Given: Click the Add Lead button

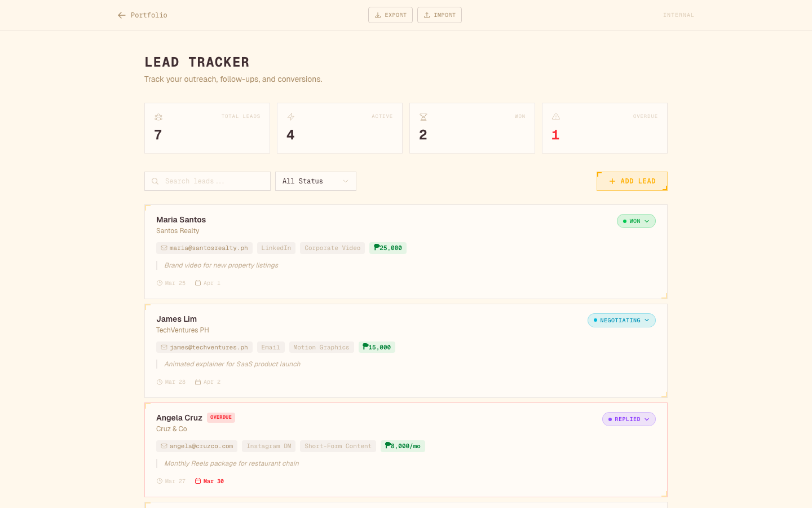Looking at the screenshot, I should pos(632,181).
